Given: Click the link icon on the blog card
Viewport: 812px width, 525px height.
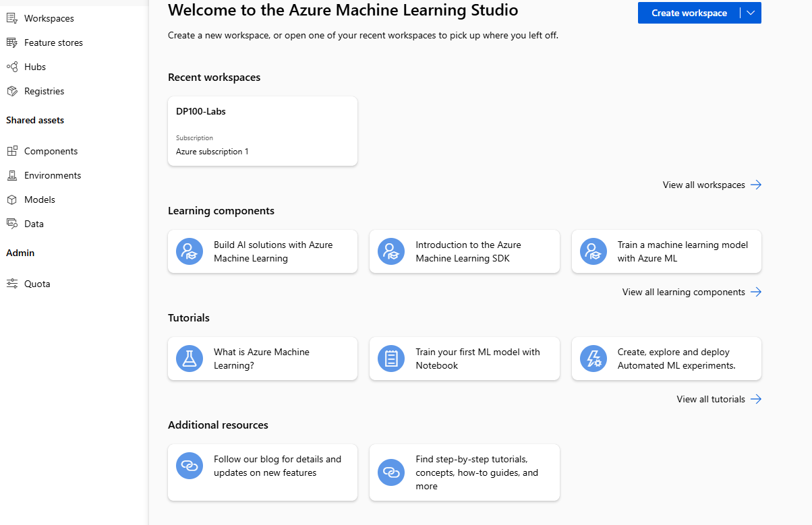Looking at the screenshot, I should (x=190, y=466).
